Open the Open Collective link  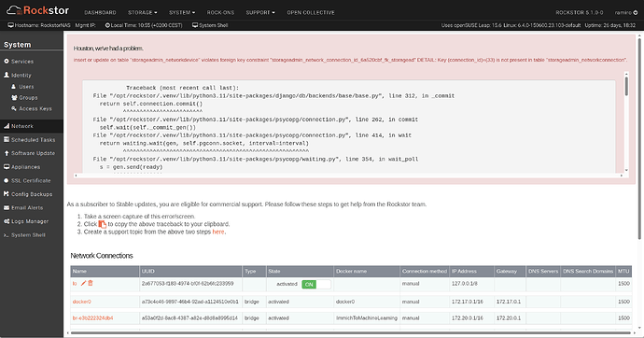(x=311, y=13)
